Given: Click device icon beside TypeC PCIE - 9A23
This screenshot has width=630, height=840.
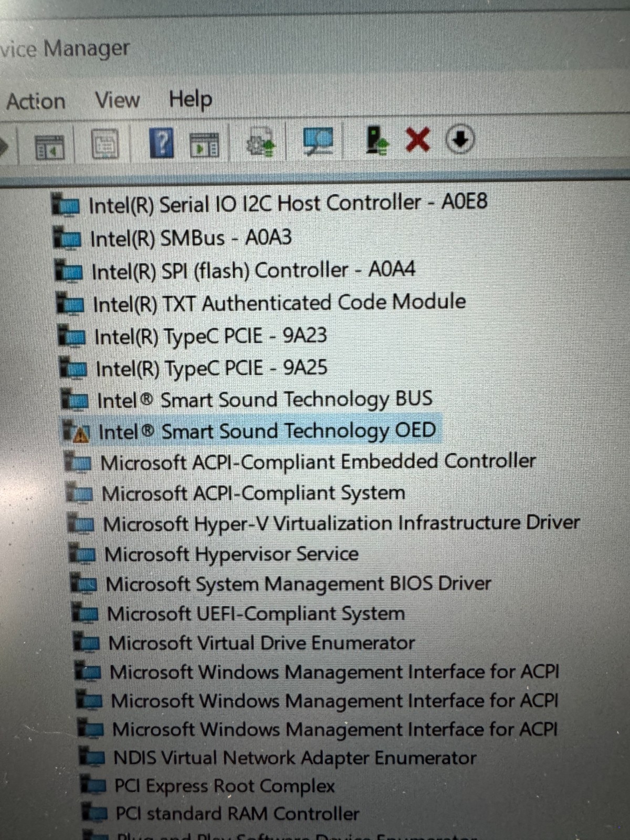Looking at the screenshot, I should coord(72,337).
